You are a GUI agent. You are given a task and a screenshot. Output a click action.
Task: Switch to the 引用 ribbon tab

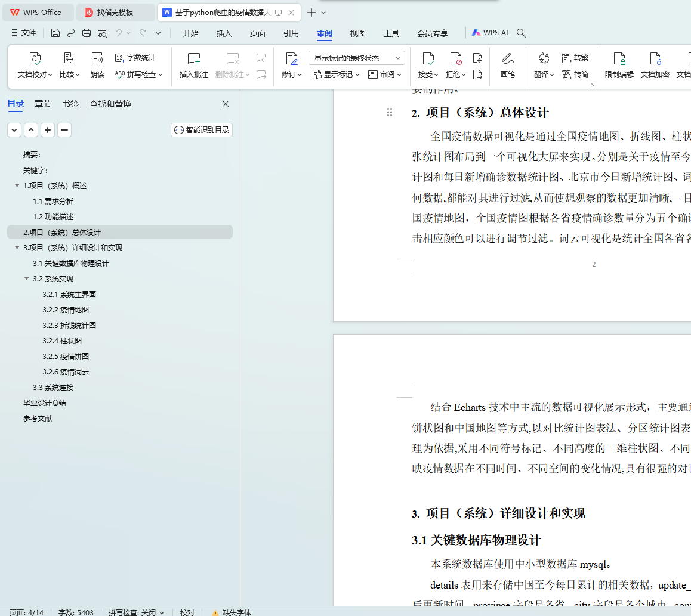point(291,33)
